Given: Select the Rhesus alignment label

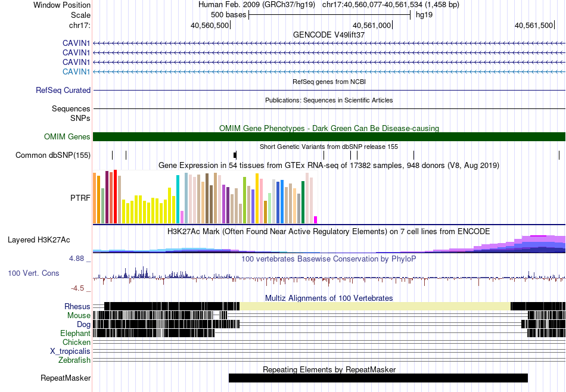Looking at the screenshot, I should [x=77, y=306].
